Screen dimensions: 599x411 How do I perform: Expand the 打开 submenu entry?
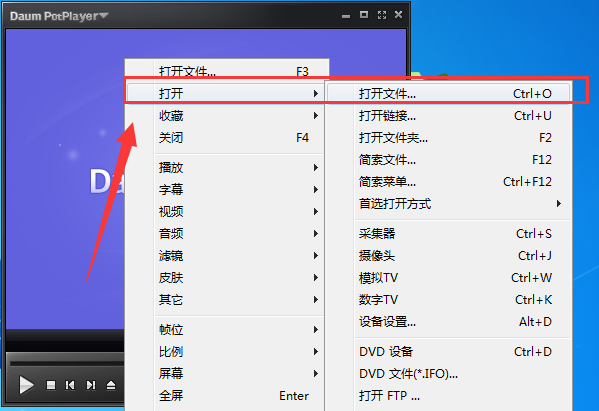(x=226, y=93)
